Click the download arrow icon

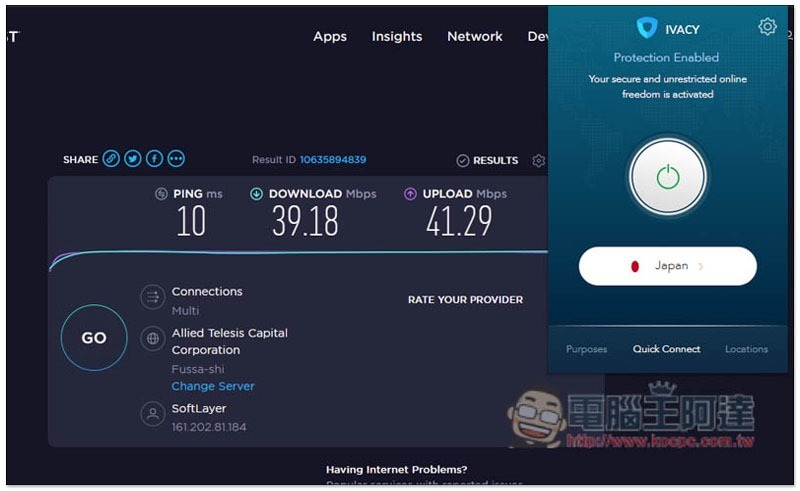click(256, 194)
